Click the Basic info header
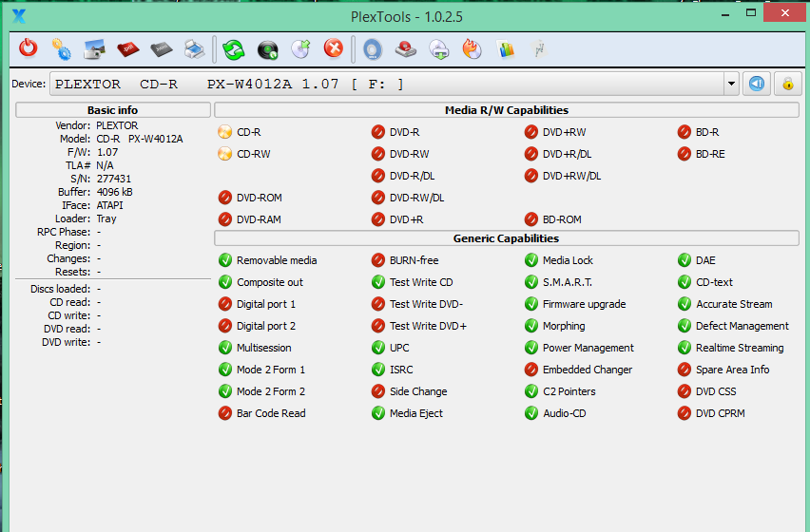 coord(112,110)
